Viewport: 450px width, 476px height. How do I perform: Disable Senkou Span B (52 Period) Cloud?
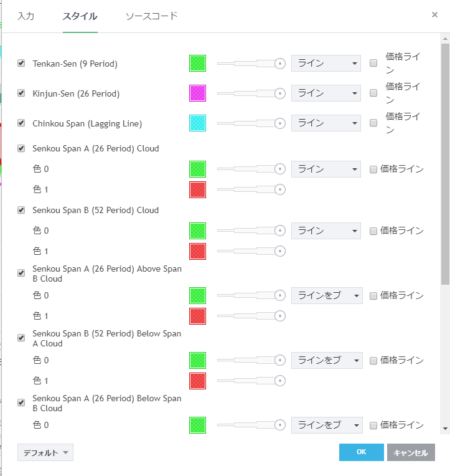click(21, 211)
